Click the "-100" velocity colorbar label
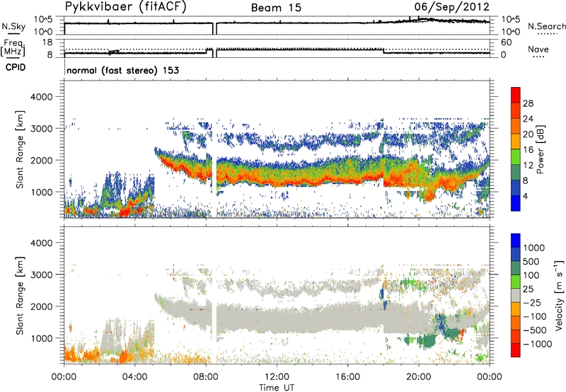The width and height of the screenshot is (566, 392). tap(535, 316)
